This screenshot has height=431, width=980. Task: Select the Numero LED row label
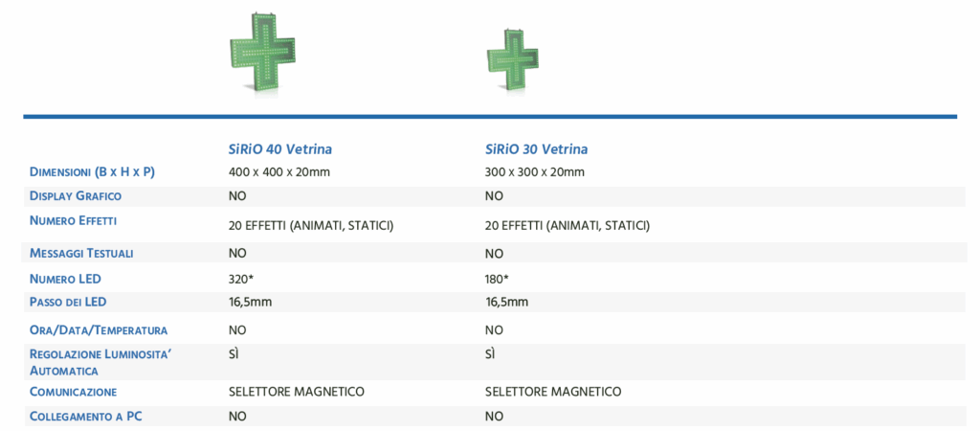click(x=65, y=279)
